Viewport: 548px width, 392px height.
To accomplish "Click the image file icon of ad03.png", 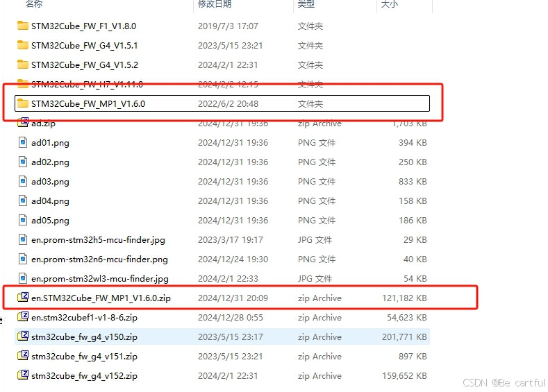I will [23, 181].
